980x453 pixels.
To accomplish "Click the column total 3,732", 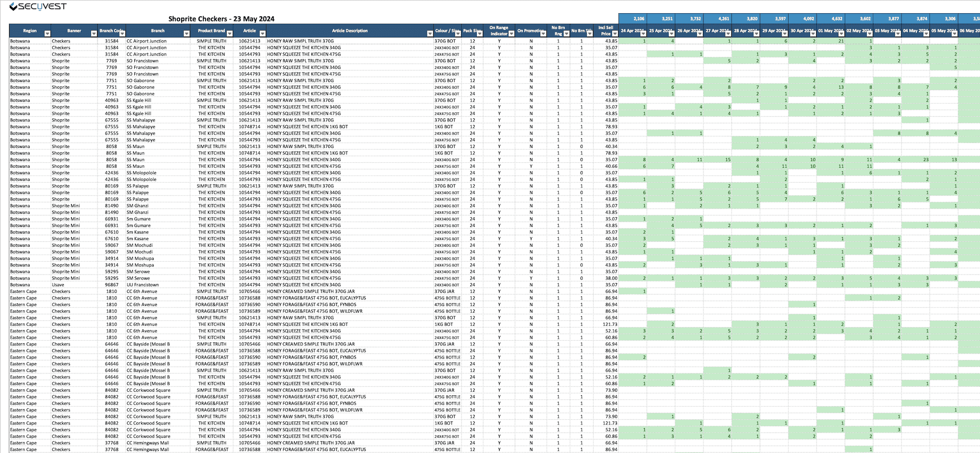I will tap(696, 19).
